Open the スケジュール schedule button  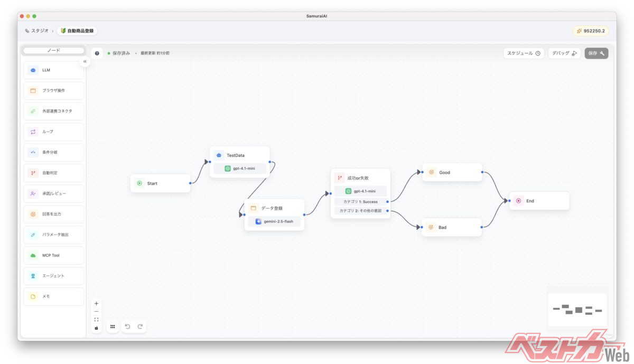tap(523, 53)
